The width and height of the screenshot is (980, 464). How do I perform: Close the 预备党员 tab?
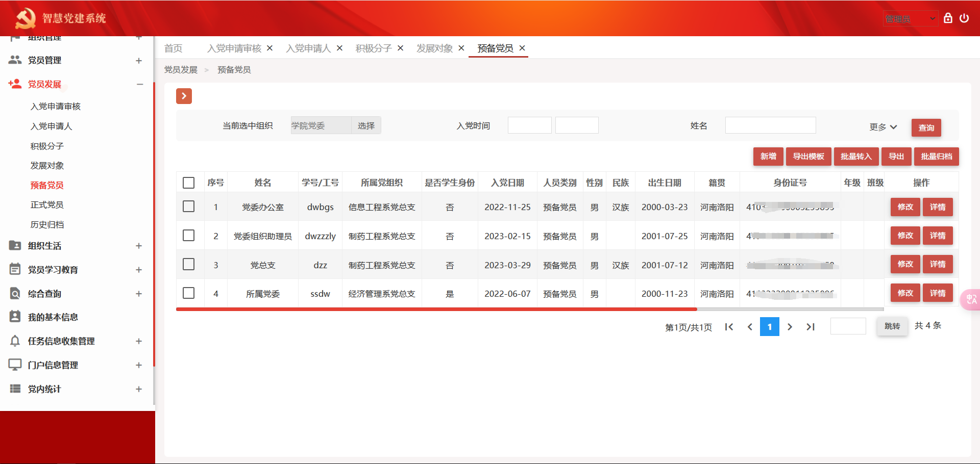point(522,48)
